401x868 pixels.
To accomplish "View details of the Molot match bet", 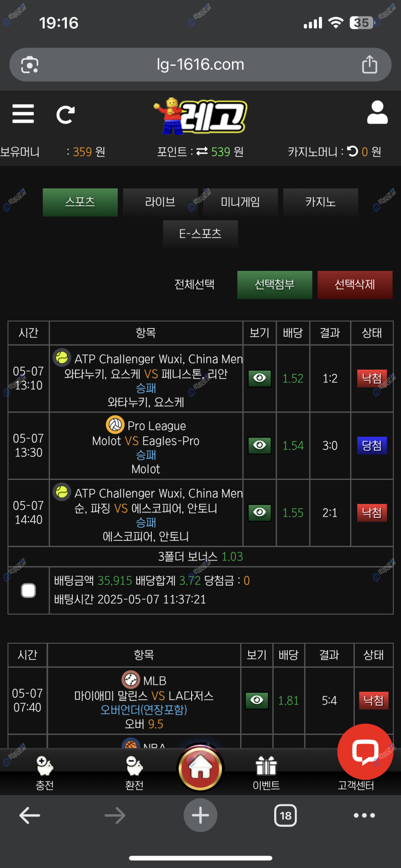I will [259, 445].
